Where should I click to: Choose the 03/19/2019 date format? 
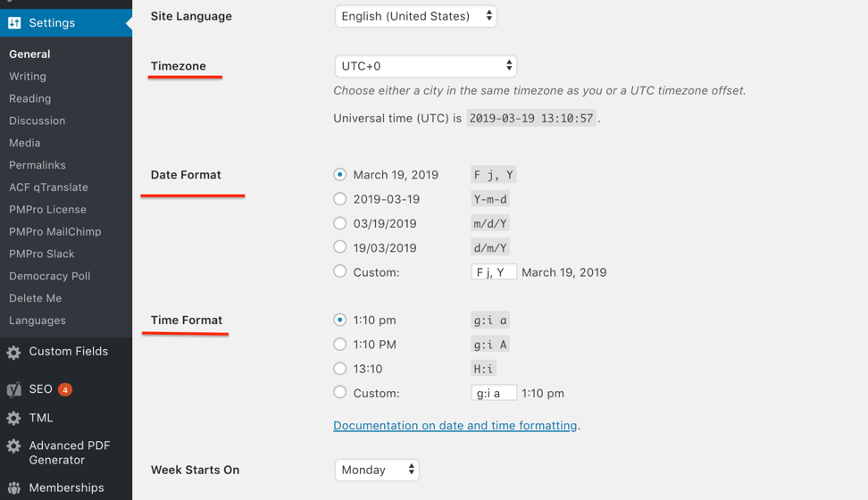(340, 222)
